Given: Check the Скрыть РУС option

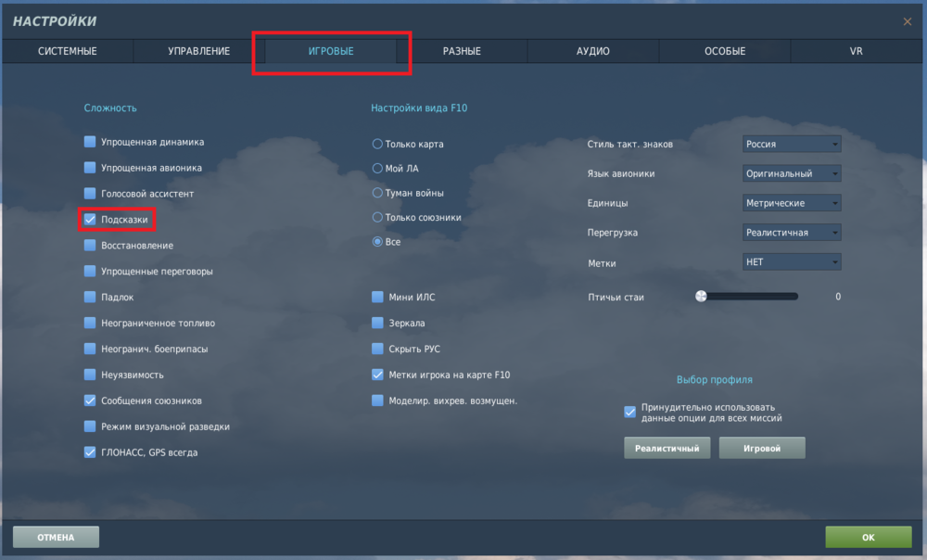Looking at the screenshot, I should pyautogui.click(x=377, y=349).
